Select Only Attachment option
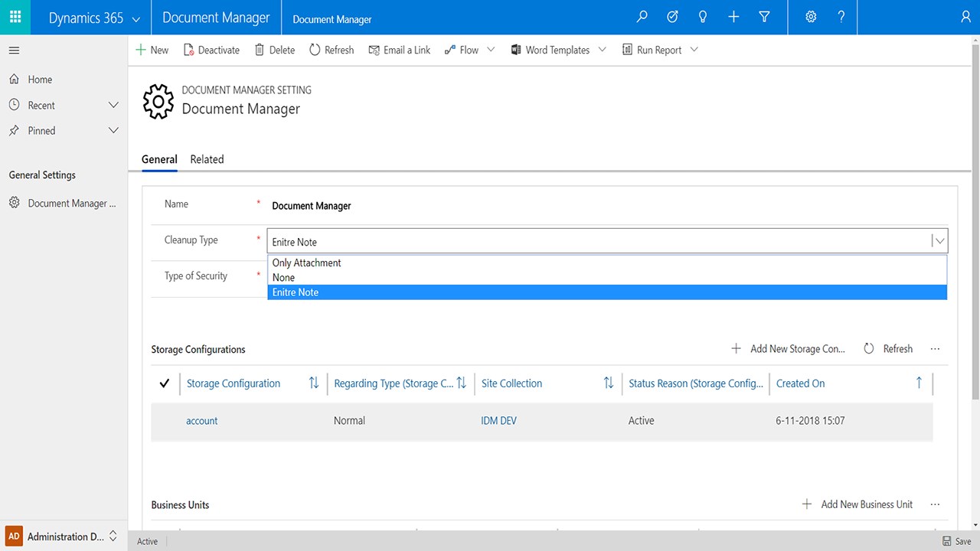The image size is (980, 551). point(607,262)
